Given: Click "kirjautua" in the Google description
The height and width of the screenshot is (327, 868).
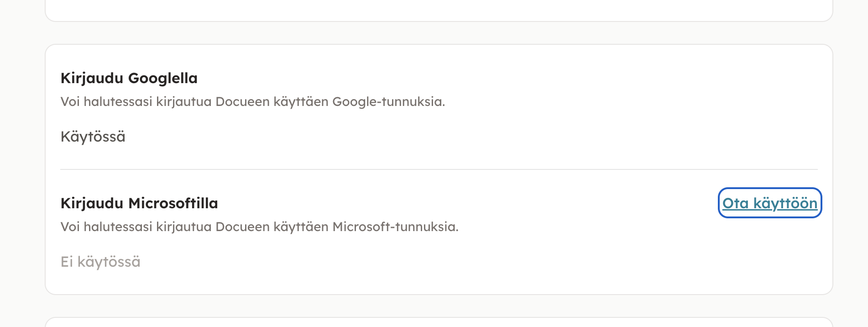Looking at the screenshot, I should (x=183, y=101).
